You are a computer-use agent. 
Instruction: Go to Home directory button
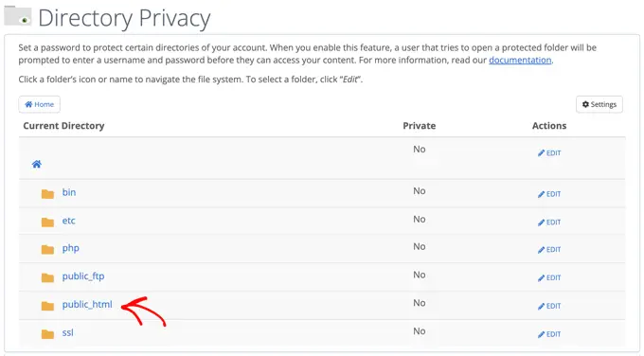[x=40, y=104]
